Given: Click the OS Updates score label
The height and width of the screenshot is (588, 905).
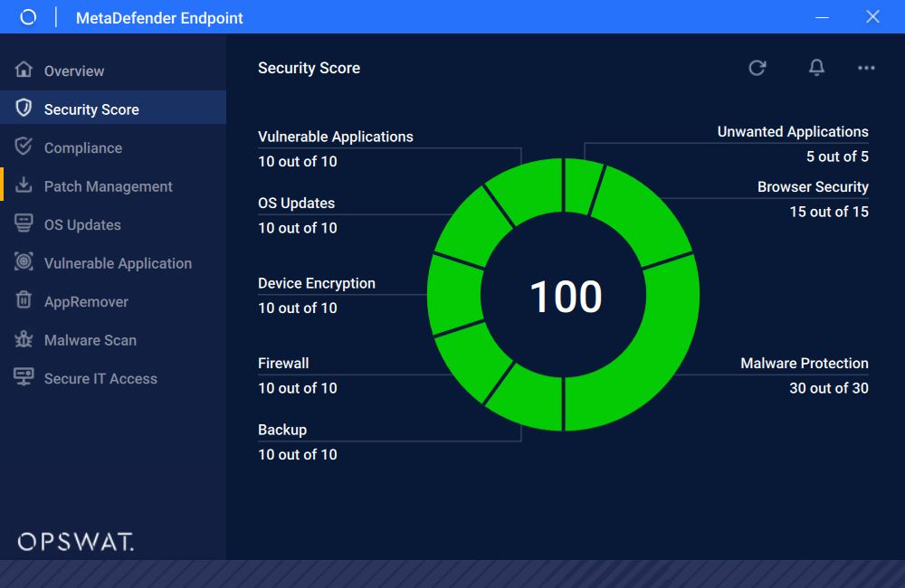Looking at the screenshot, I should pos(296,204).
